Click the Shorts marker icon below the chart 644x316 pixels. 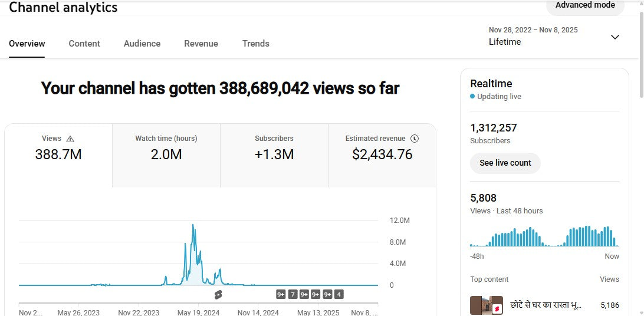(x=218, y=294)
